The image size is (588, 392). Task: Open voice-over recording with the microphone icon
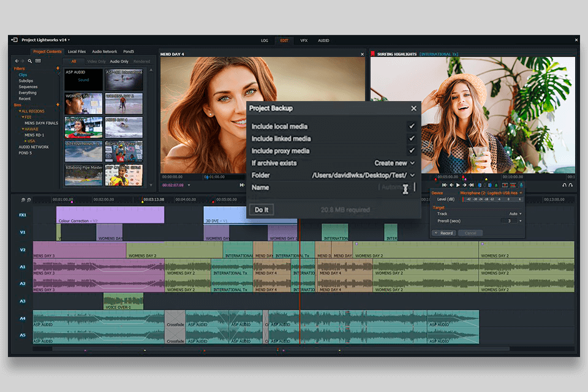pyautogui.click(x=521, y=185)
